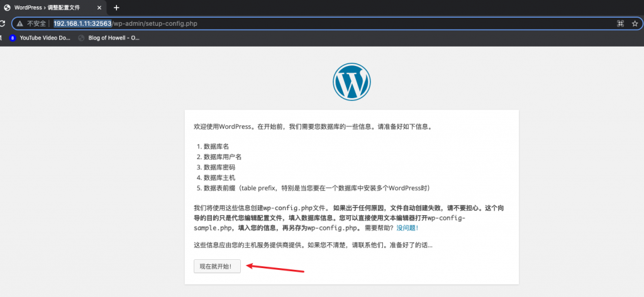Select the WordPress 调整配置文件 tab

52,8
